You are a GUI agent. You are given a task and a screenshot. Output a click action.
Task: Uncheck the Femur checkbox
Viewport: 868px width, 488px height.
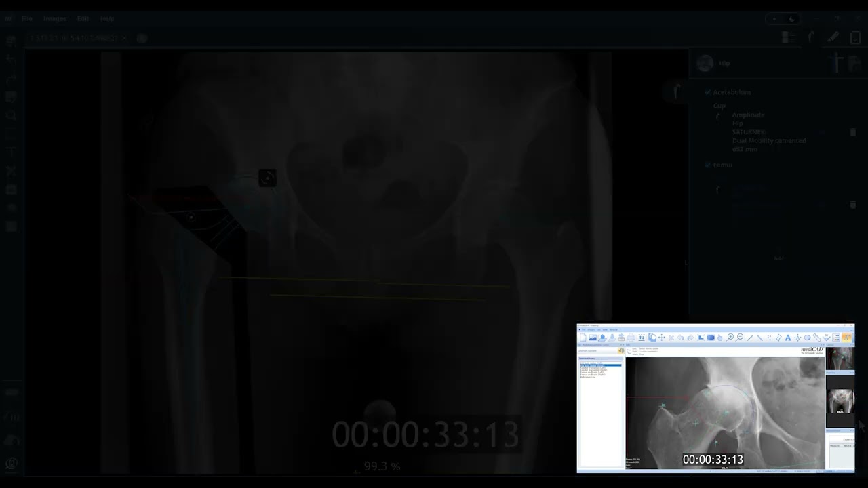pyautogui.click(x=708, y=165)
